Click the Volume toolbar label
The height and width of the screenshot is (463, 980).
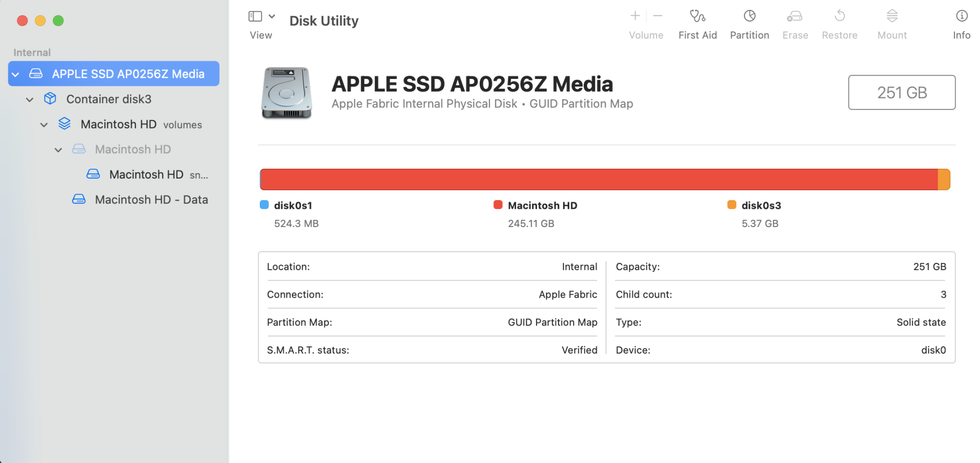pos(646,35)
